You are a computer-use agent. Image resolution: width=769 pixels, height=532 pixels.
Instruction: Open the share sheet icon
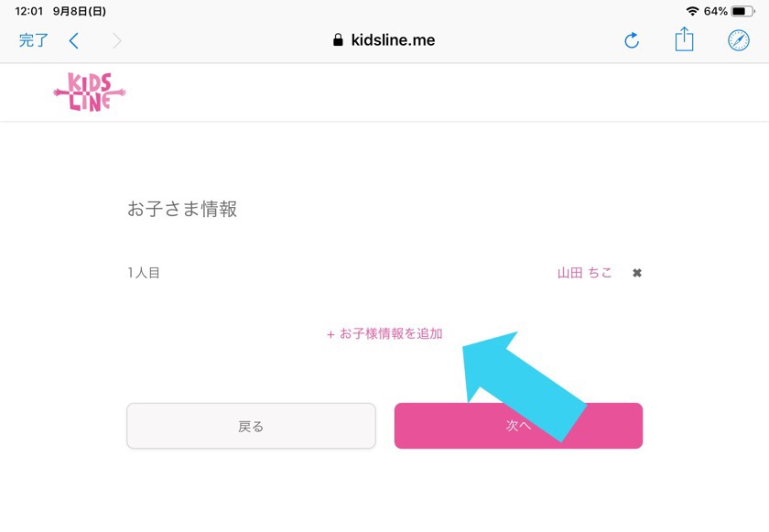(x=684, y=39)
